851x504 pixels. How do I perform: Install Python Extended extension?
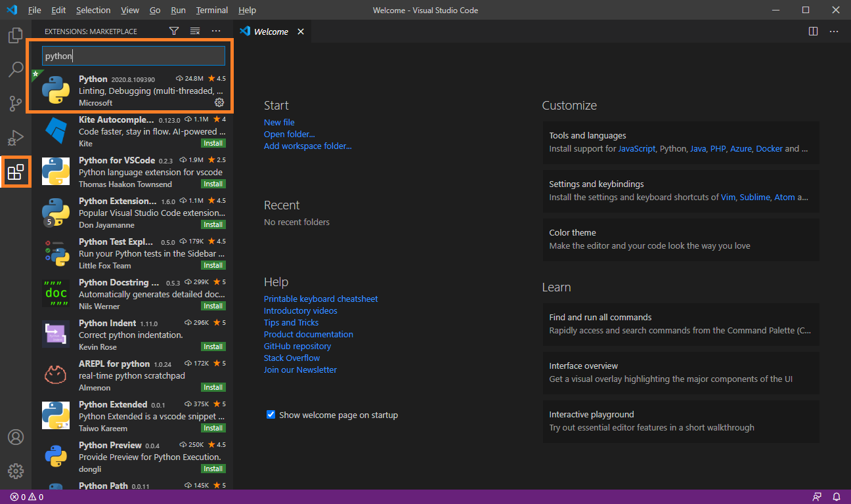coord(213,428)
